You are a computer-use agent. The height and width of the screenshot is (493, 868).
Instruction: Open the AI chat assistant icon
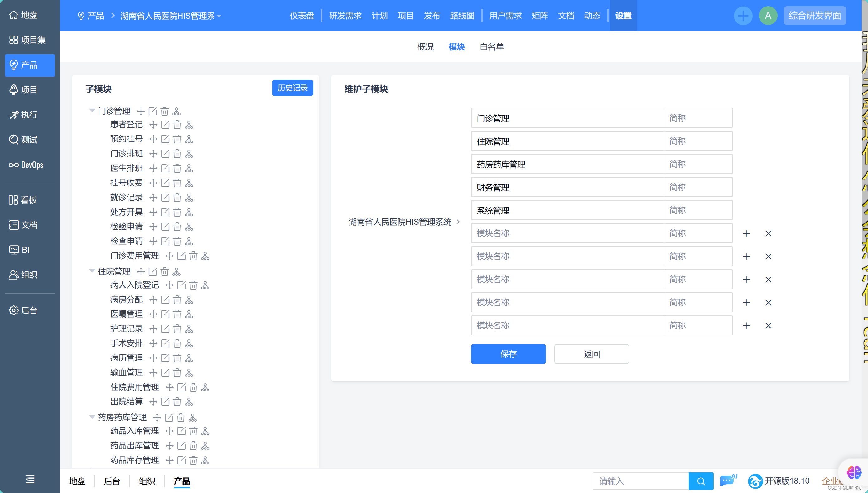click(727, 481)
